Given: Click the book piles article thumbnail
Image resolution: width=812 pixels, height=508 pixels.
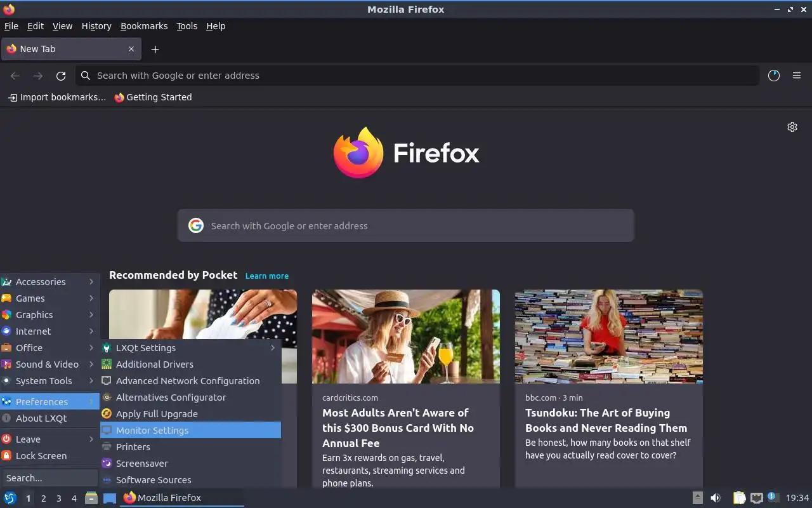Looking at the screenshot, I should (x=609, y=337).
